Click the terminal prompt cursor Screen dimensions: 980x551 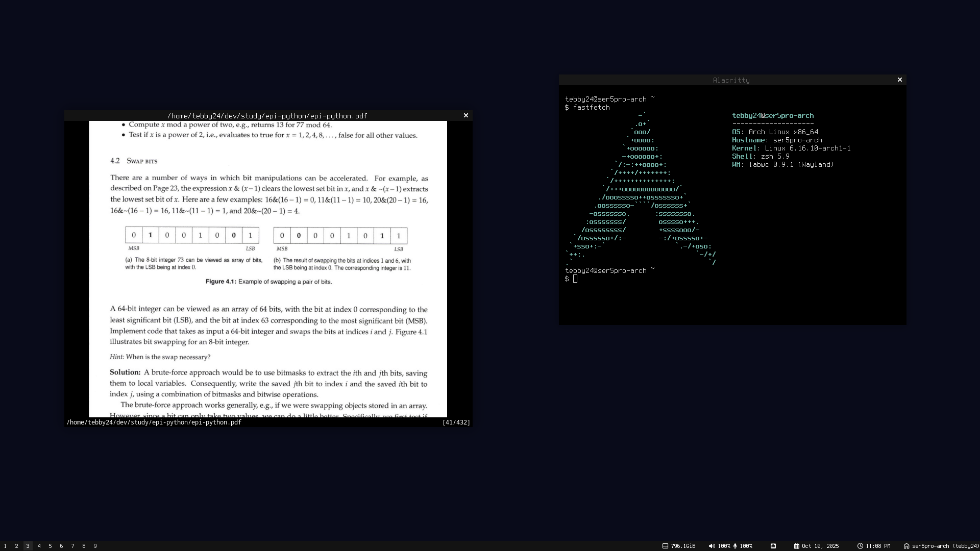coord(575,279)
